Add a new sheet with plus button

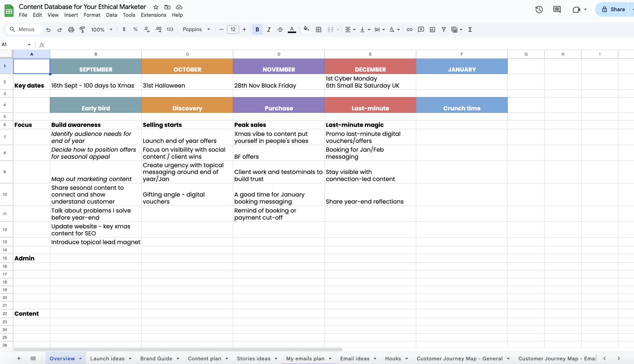pos(19,359)
